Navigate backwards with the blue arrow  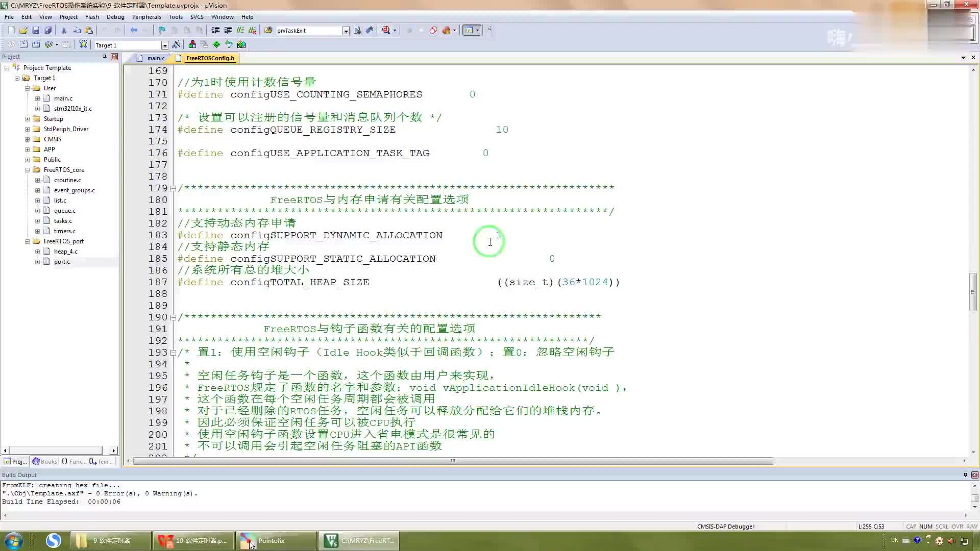tap(134, 30)
